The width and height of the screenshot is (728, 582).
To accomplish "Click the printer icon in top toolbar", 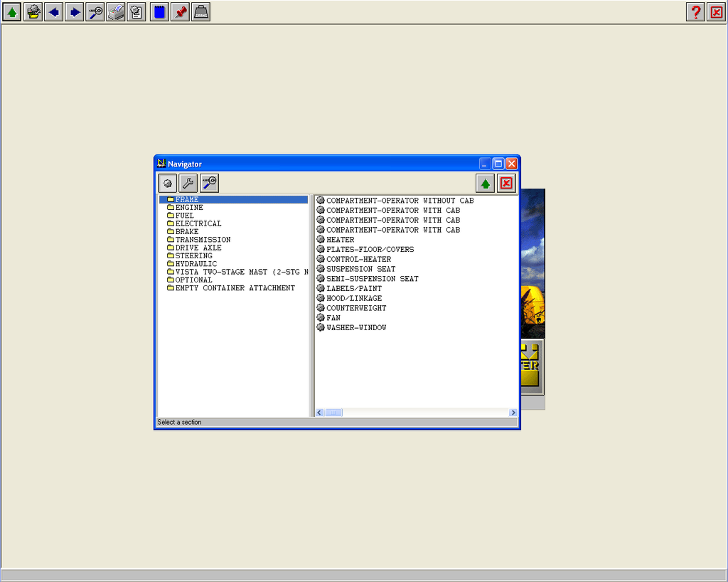I will (115, 12).
